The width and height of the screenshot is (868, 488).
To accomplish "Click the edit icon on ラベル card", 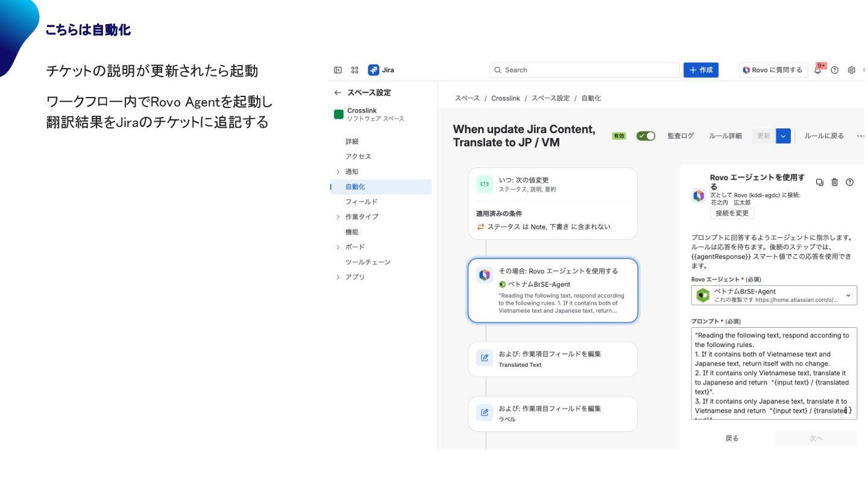I will tap(485, 413).
